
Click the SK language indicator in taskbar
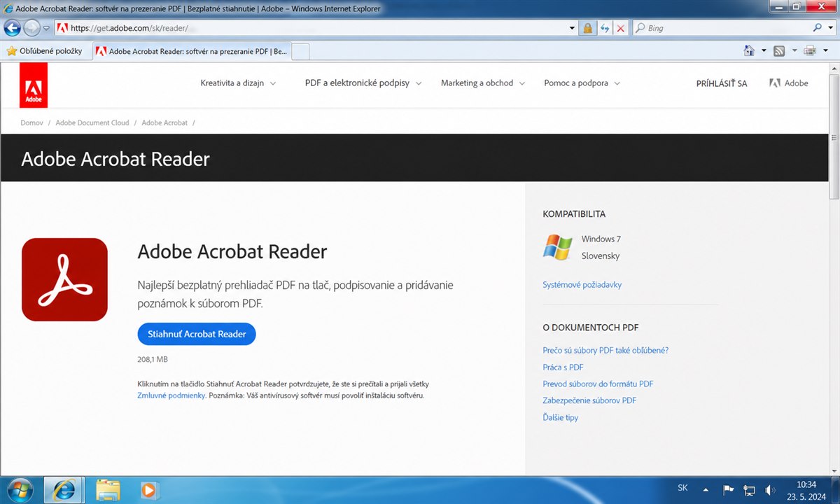click(x=682, y=487)
